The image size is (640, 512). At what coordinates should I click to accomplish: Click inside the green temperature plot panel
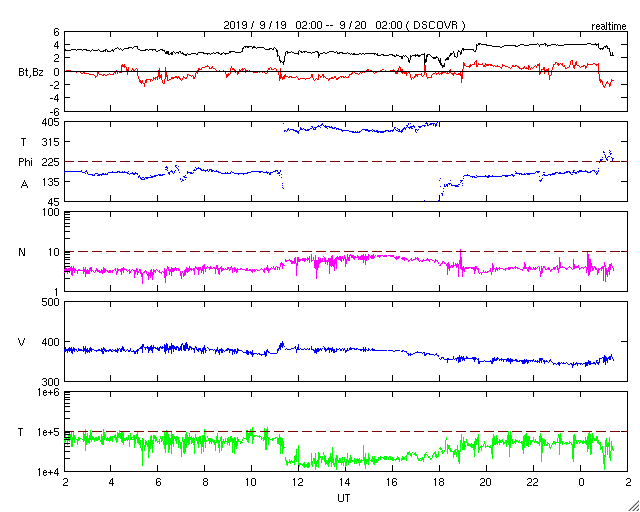tap(346, 432)
